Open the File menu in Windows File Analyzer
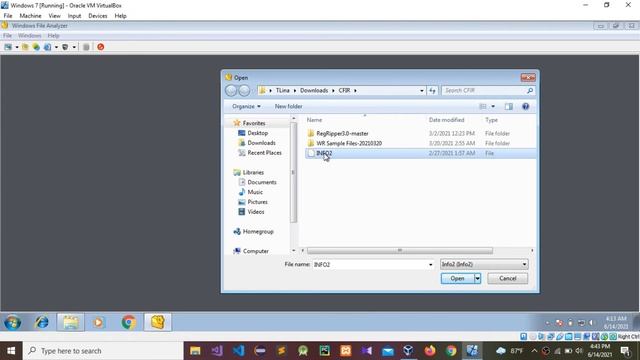The height and width of the screenshot is (360, 640). (7, 36)
